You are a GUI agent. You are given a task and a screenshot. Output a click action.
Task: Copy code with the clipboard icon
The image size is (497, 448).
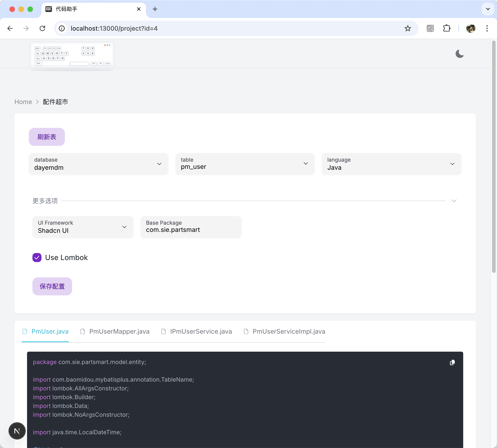(452, 362)
